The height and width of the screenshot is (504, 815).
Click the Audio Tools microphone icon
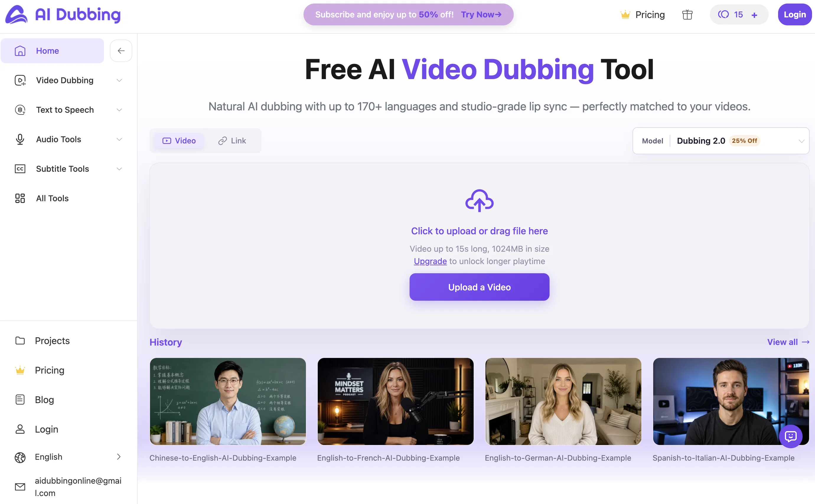[x=20, y=139]
